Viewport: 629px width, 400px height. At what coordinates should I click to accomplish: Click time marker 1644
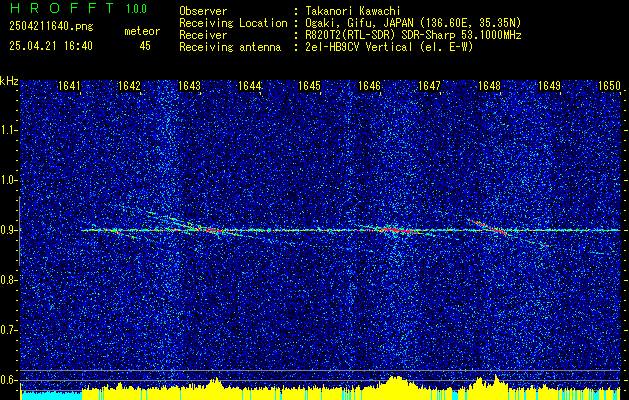[250, 86]
